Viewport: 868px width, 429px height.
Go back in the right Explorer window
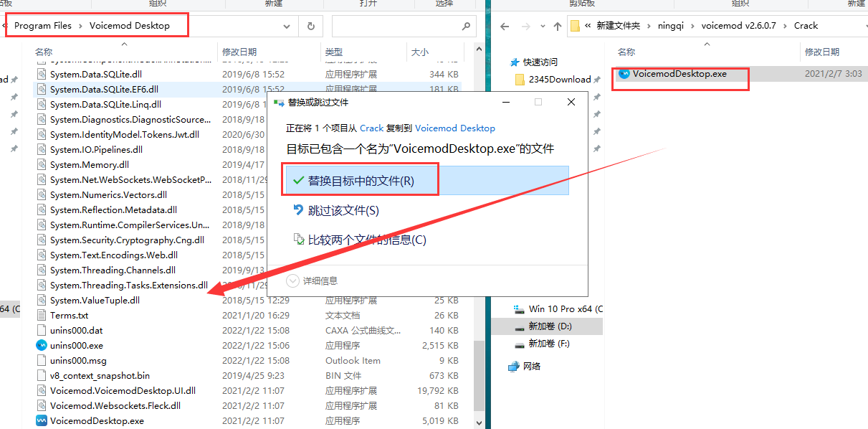pyautogui.click(x=505, y=26)
